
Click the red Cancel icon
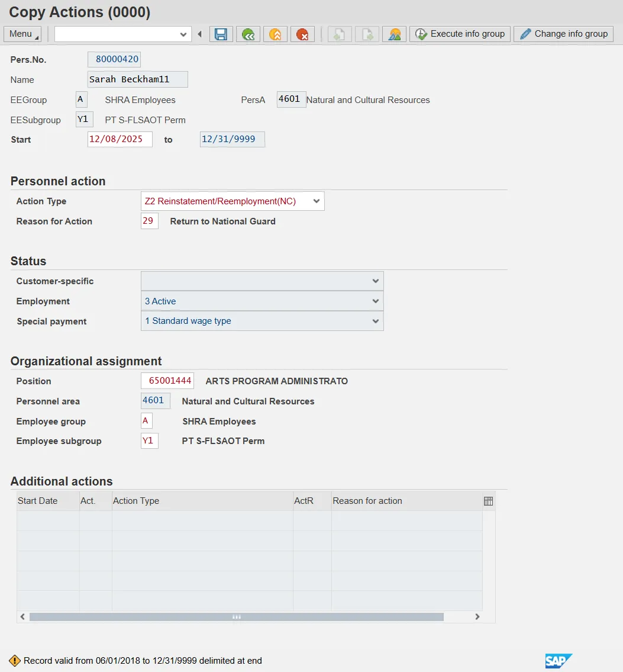[x=302, y=34]
